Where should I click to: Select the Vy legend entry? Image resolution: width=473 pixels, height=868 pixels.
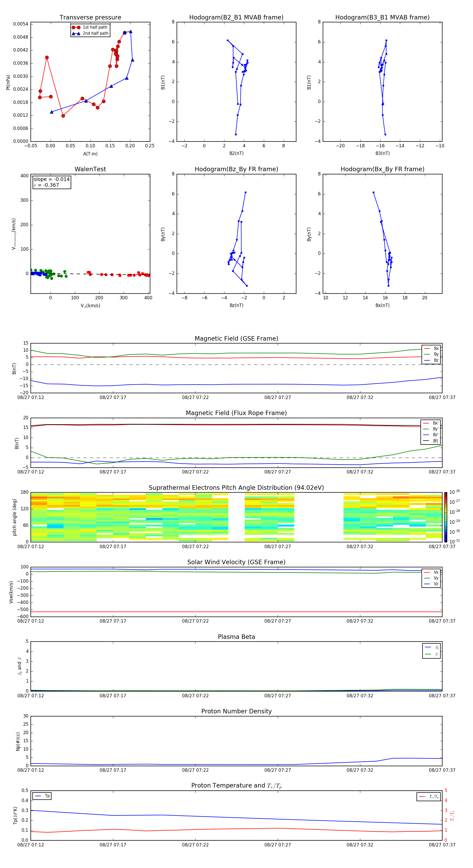click(431, 578)
